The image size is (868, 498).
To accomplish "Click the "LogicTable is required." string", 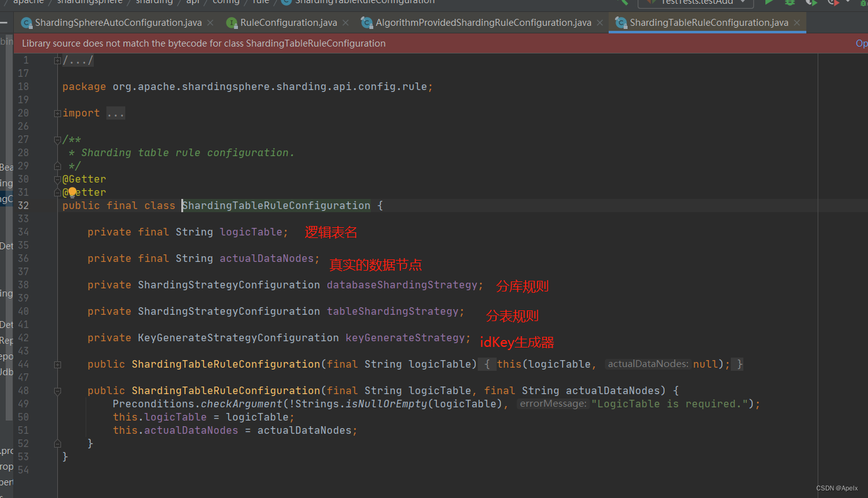I will pos(670,404).
